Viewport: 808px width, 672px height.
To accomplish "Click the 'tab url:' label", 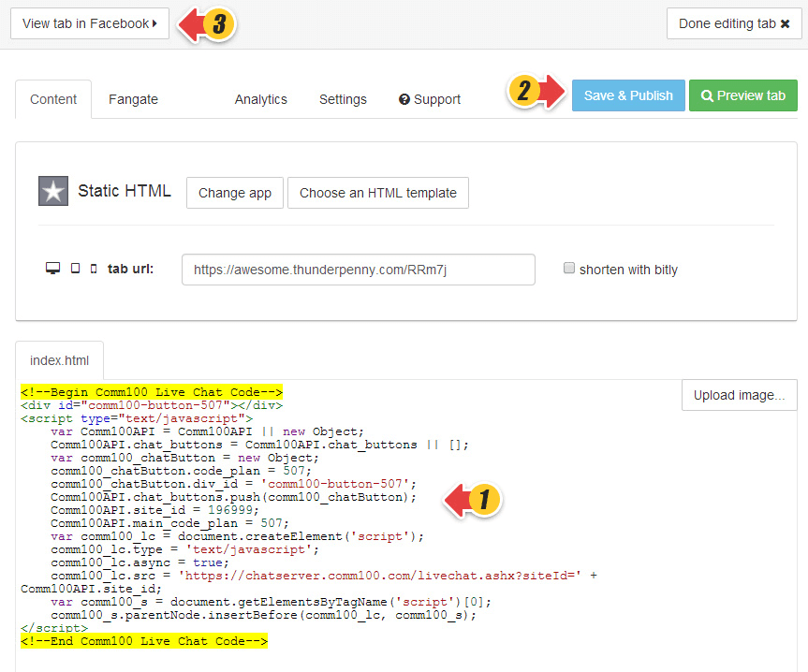I will point(130,269).
